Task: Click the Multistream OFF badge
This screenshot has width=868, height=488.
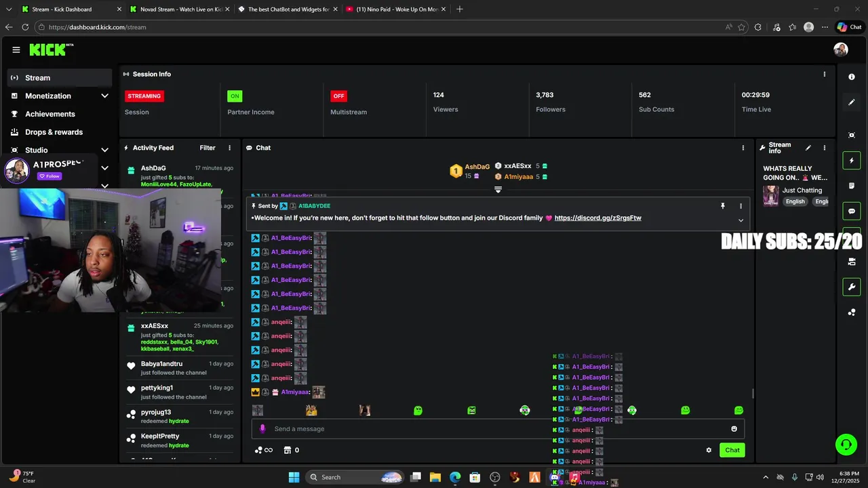Action: click(338, 96)
